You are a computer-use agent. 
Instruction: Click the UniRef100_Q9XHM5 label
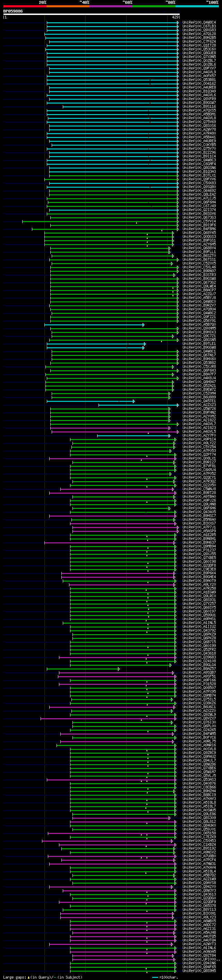[199, 328]
